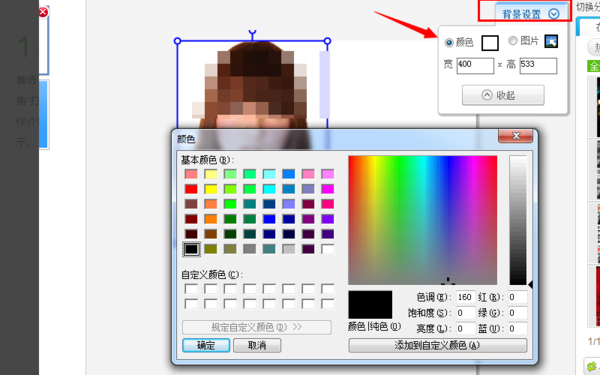Click the red delete icon on slide thumbnail
The width and height of the screenshot is (600, 375).
pyautogui.click(x=43, y=12)
